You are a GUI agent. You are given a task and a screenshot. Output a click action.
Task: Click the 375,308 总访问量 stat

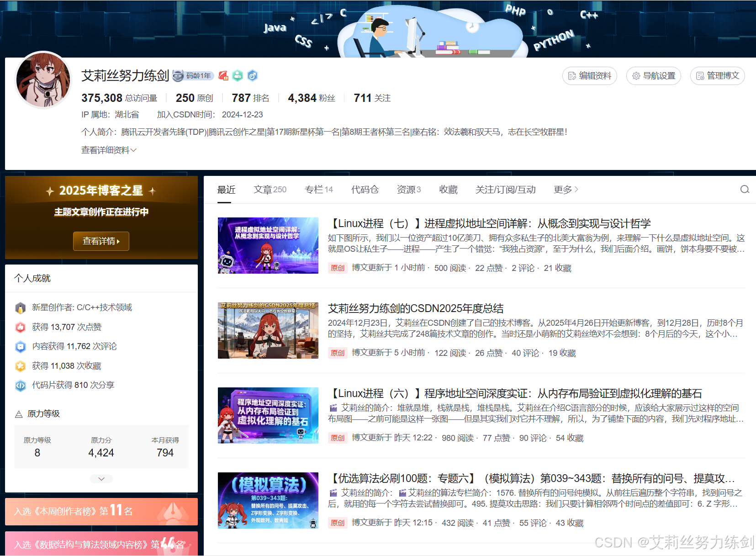(x=119, y=98)
